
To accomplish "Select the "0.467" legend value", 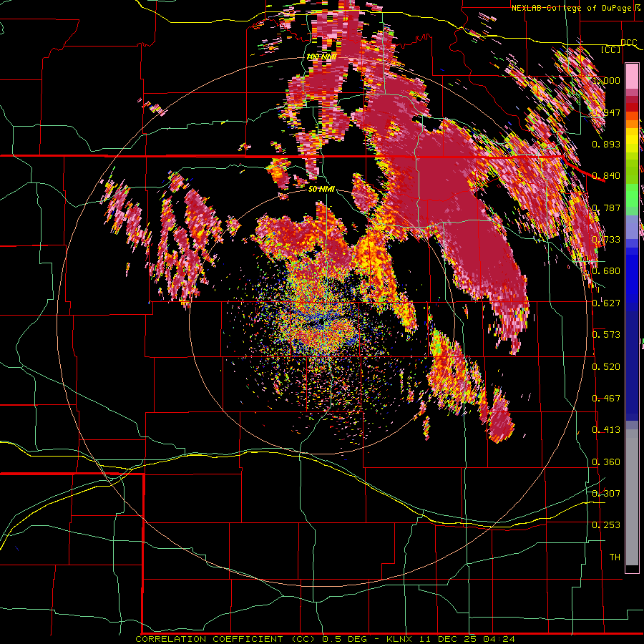I will [x=607, y=399].
